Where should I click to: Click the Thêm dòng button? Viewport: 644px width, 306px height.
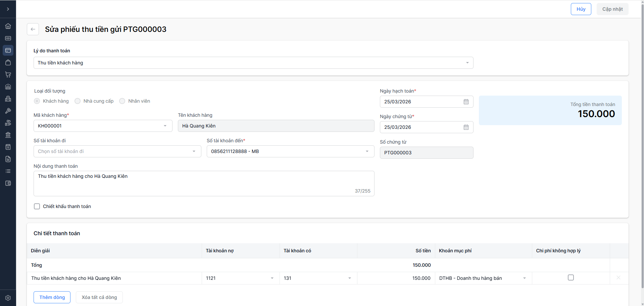52,297
